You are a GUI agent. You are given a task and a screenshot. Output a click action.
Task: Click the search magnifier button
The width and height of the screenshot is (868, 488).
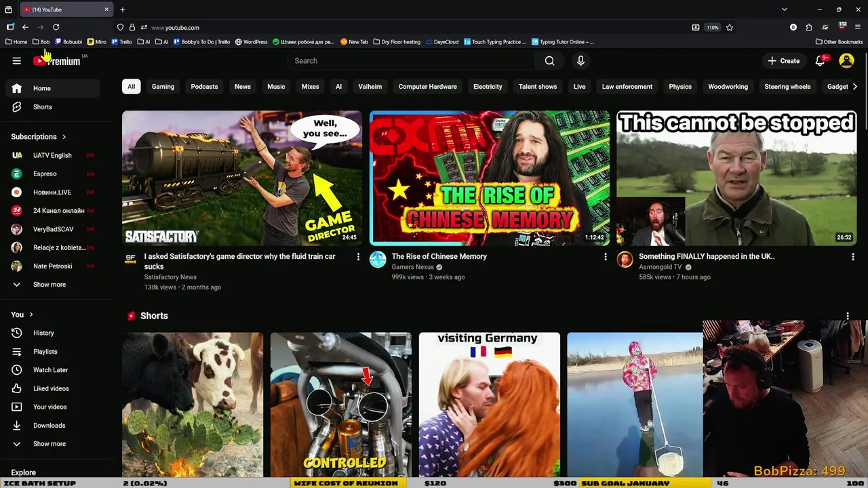[549, 61]
